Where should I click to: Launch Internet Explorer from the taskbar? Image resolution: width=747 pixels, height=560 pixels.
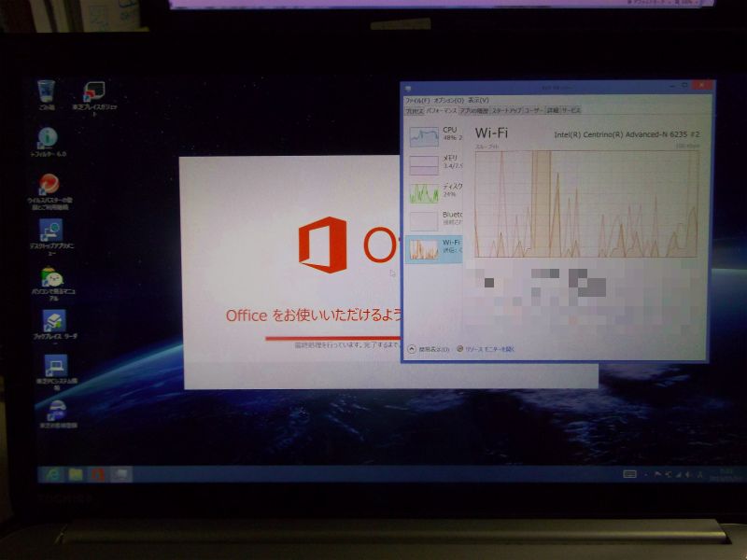(51, 474)
